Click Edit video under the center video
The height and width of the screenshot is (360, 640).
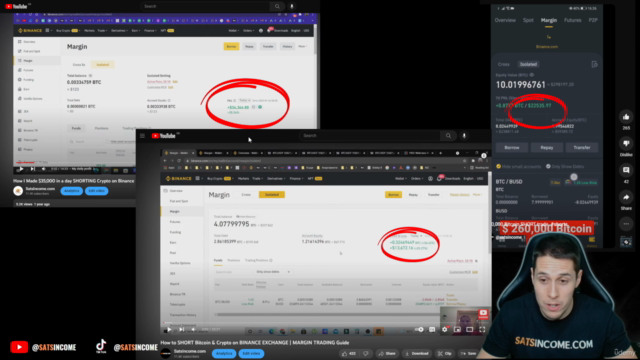[x=251, y=353]
